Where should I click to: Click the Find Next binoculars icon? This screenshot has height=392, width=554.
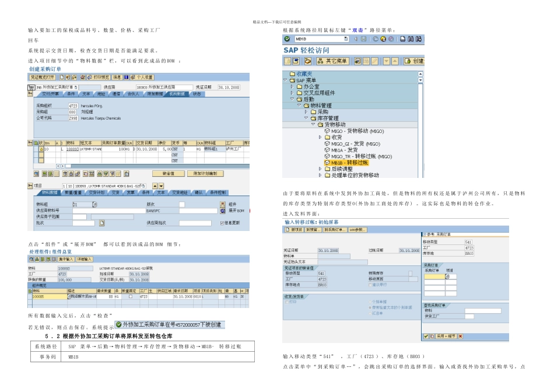(x=419, y=39)
